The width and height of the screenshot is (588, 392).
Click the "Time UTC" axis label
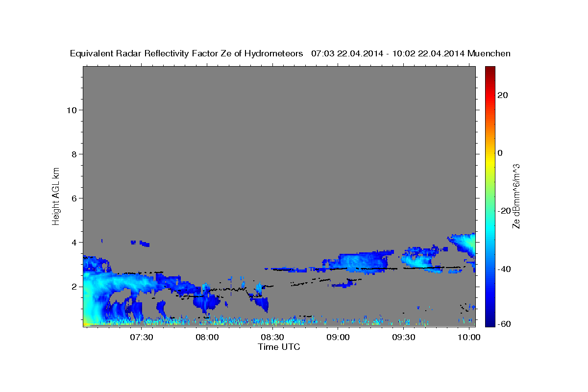tap(279, 347)
